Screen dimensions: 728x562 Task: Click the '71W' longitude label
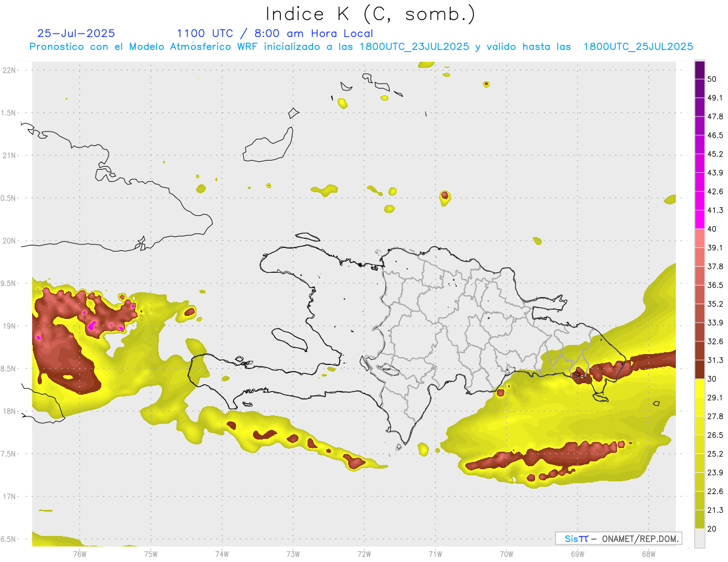coord(435,554)
